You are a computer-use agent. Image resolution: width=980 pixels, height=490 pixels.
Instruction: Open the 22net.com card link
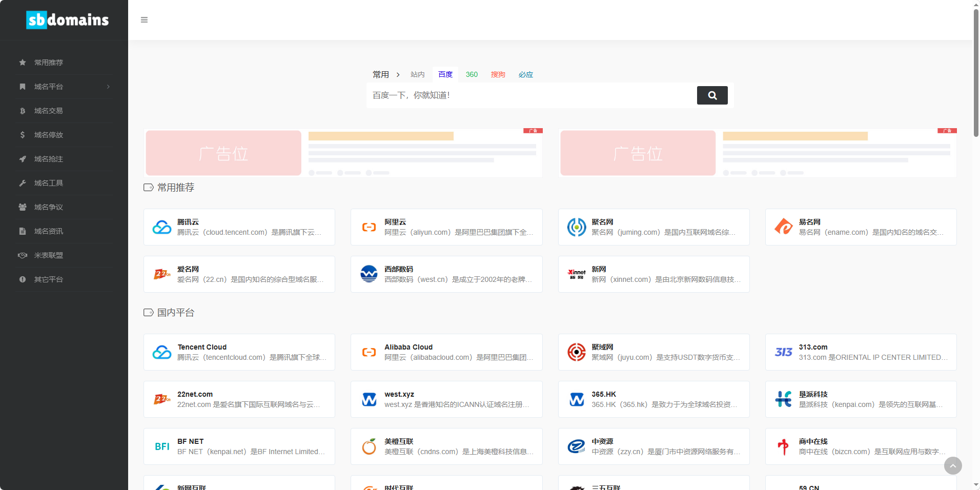[239, 399]
